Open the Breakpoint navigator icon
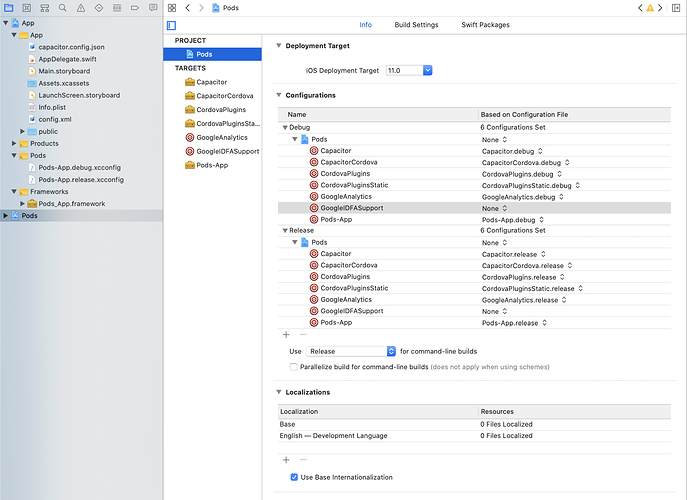Viewport: 687px width, 500px height. [x=135, y=8]
